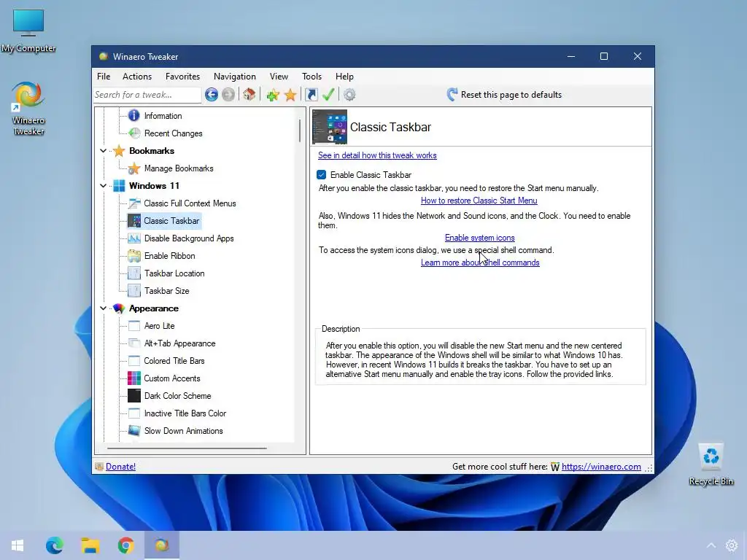Collapse the Appearance tree section
The width and height of the screenshot is (747, 560).
click(103, 308)
